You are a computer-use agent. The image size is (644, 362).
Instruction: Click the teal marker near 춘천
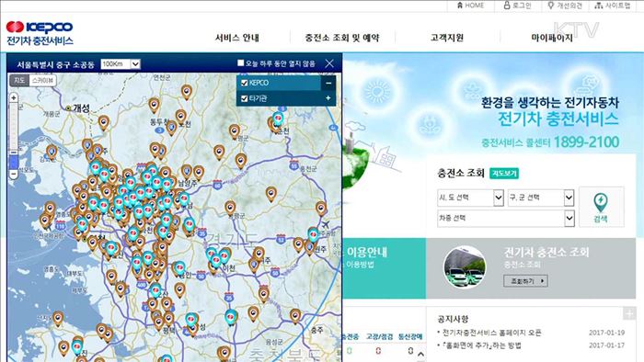(279, 119)
